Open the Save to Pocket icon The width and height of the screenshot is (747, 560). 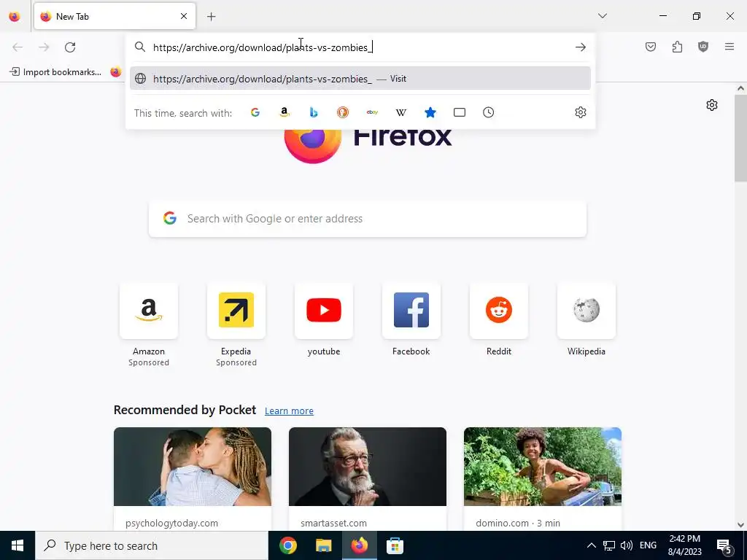click(651, 47)
